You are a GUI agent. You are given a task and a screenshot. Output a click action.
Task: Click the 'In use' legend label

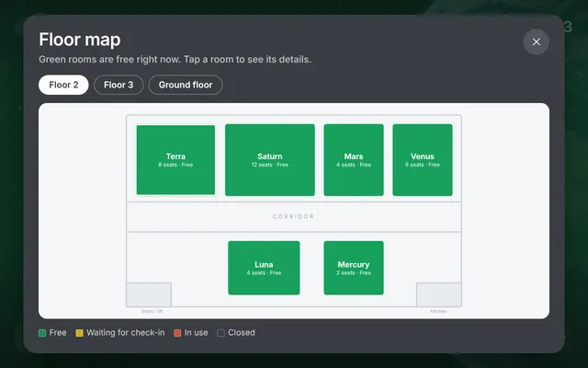196,333
